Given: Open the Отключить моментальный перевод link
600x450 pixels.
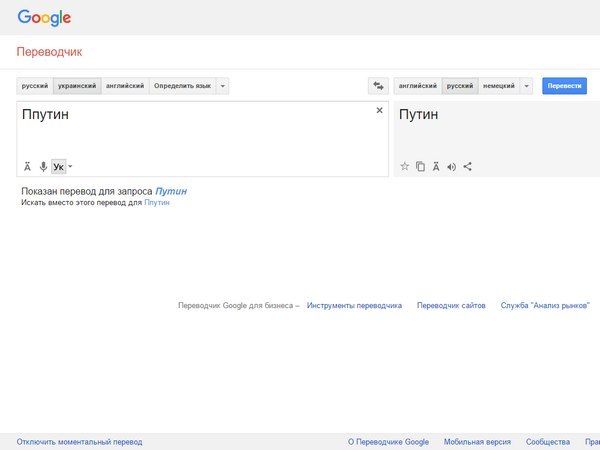Looking at the screenshot, I should 79,441.
